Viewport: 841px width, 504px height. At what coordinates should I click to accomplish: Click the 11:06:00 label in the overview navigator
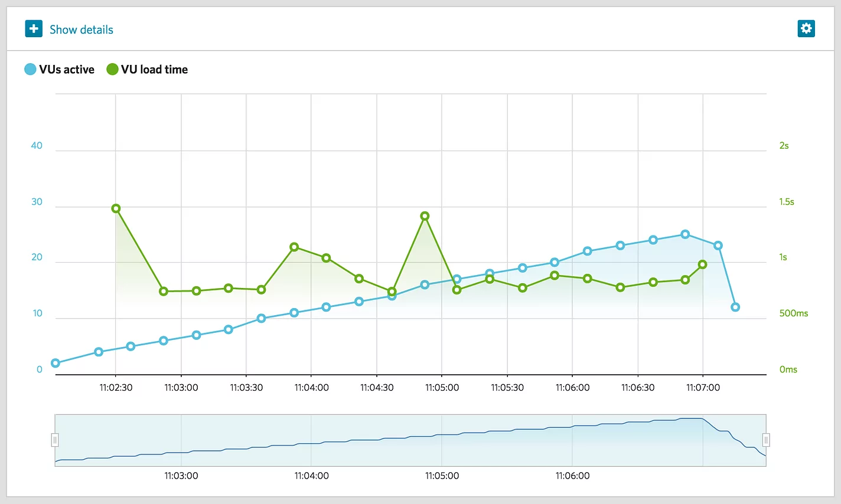click(572, 476)
